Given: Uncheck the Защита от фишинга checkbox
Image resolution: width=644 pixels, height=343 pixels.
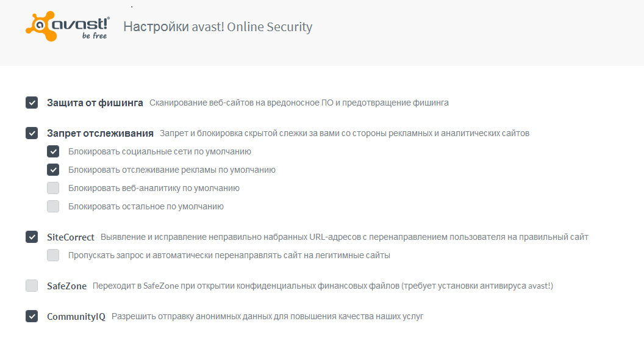Looking at the screenshot, I should 32,103.
